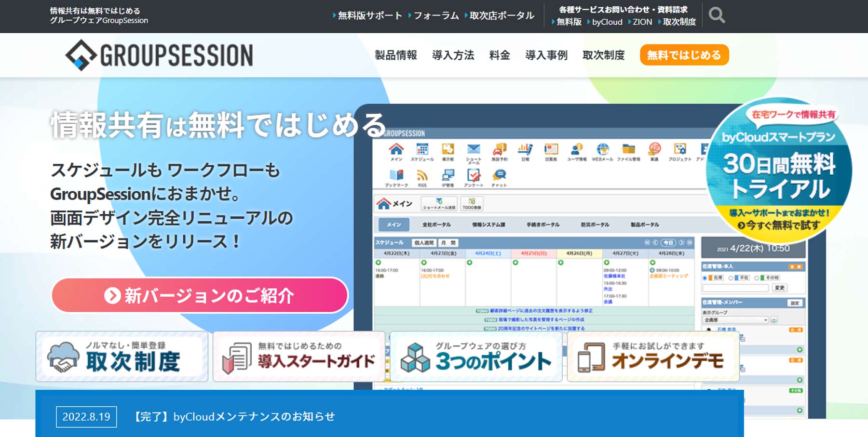The height and width of the screenshot is (437, 868).
Task: Click the ファイル管理 folder icon
Action: pyautogui.click(x=628, y=150)
